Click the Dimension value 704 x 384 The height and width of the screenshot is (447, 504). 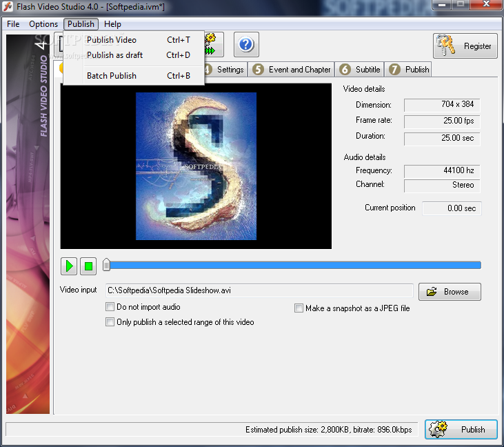[x=442, y=105]
